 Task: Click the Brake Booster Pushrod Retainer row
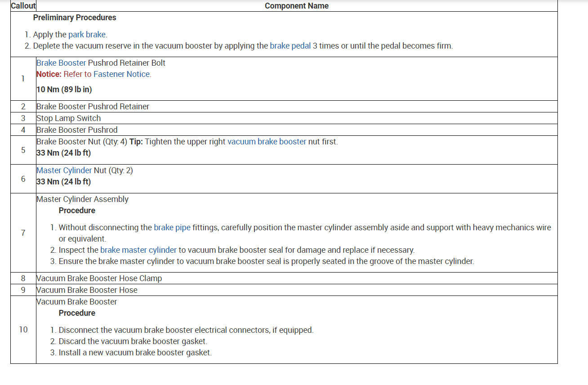point(93,107)
